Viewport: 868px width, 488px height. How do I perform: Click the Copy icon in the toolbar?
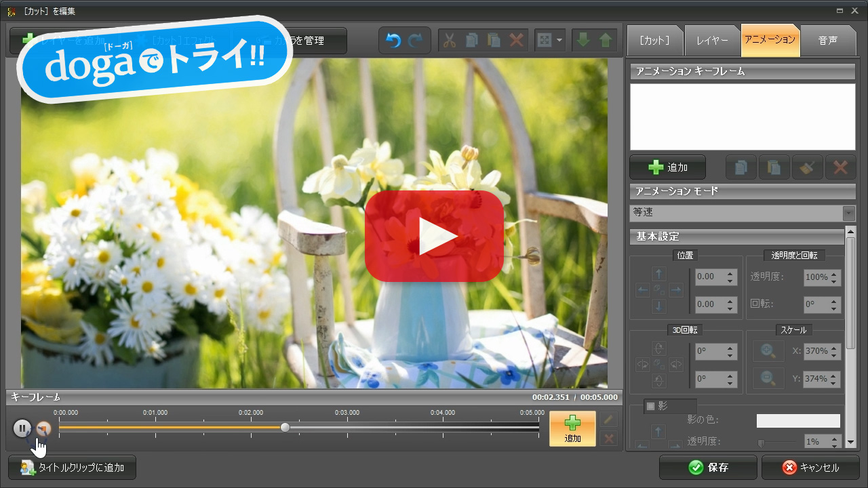coord(471,39)
